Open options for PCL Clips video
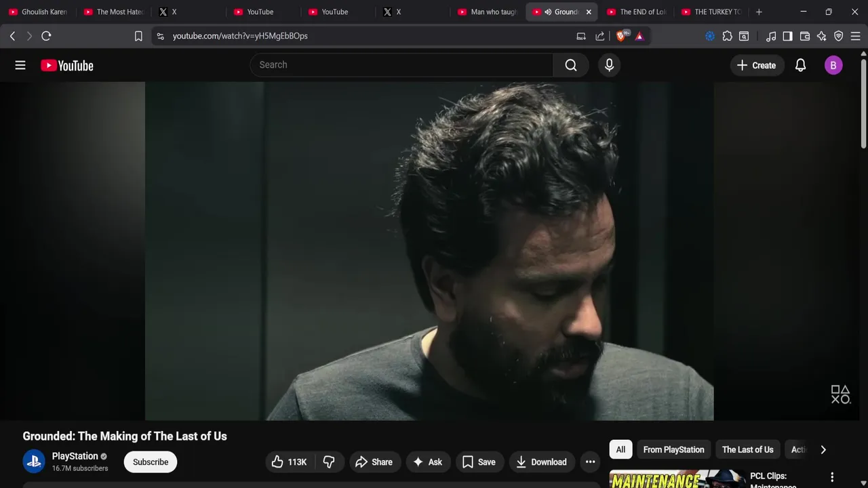Viewport: 868px width, 488px height. pyautogui.click(x=832, y=477)
